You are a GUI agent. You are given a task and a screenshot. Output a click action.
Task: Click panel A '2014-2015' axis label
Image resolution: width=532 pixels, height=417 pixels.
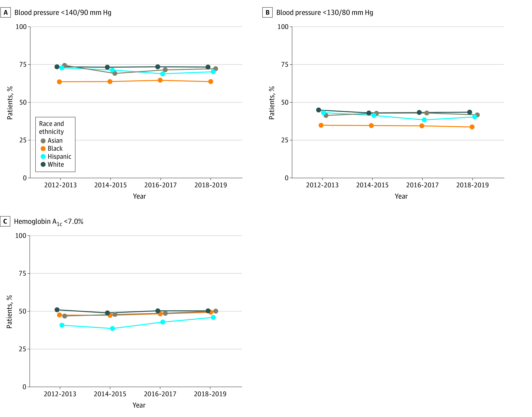(x=110, y=185)
